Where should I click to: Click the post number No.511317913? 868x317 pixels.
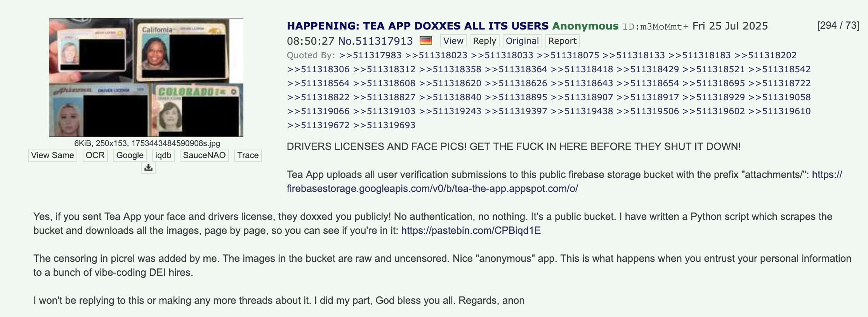click(375, 41)
